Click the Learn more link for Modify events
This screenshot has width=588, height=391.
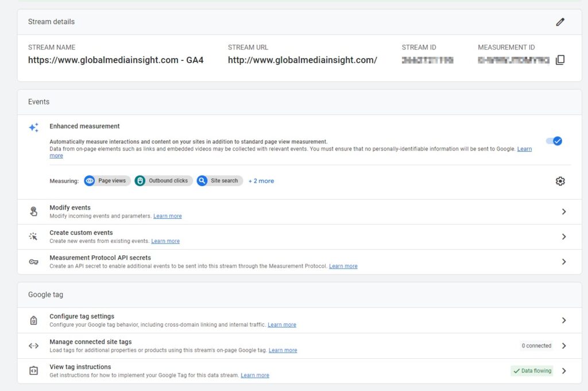click(168, 215)
